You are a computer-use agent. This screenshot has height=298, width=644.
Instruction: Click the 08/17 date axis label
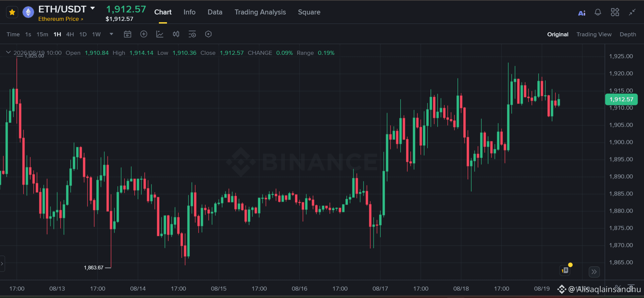[x=380, y=289]
